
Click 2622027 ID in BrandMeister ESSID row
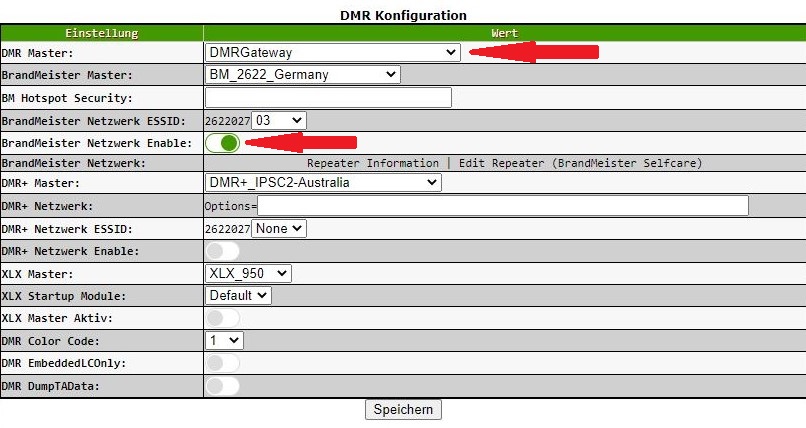click(x=227, y=121)
